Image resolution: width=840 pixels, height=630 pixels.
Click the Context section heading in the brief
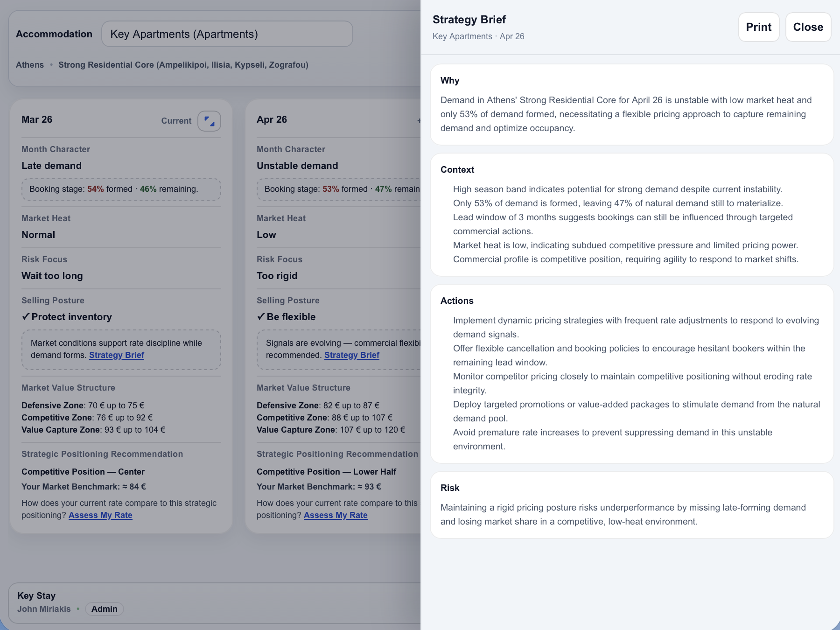pyautogui.click(x=457, y=169)
